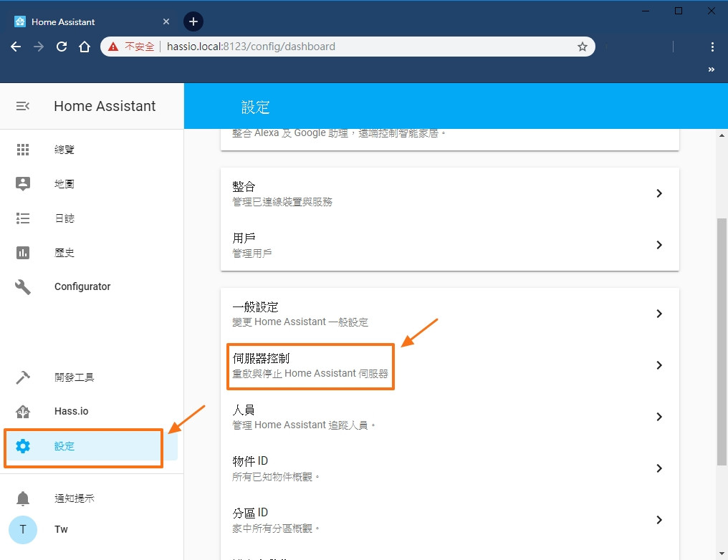Click the 管理已連線裝置與服務 subtitle
This screenshot has height=560, width=728.
(282, 202)
